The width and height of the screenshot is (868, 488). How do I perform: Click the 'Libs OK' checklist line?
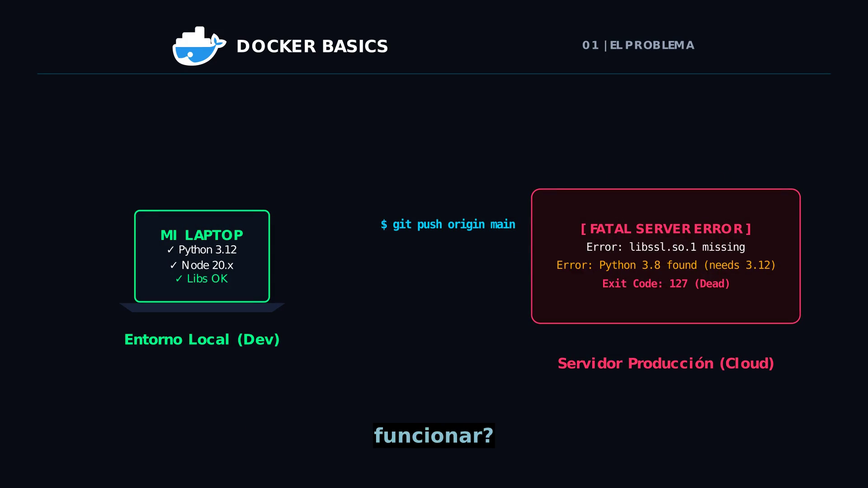pos(202,278)
